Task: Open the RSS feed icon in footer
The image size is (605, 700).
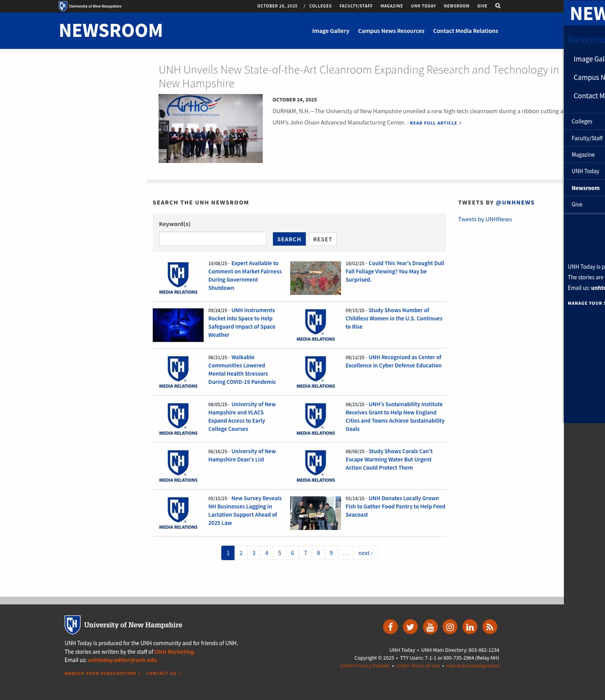Action: [489, 627]
